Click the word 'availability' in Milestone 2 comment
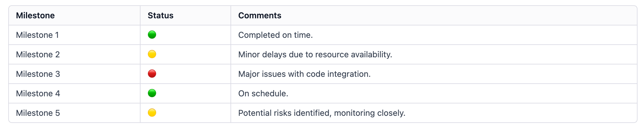 370,54
